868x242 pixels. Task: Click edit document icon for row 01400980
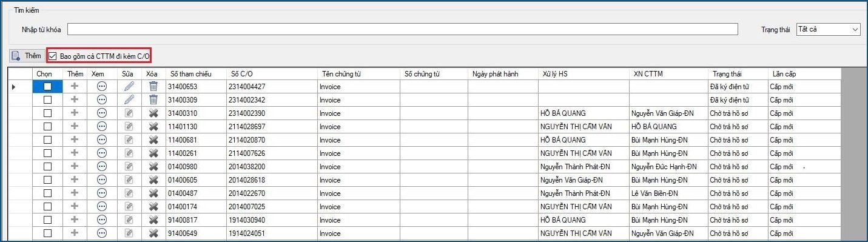[x=128, y=166]
